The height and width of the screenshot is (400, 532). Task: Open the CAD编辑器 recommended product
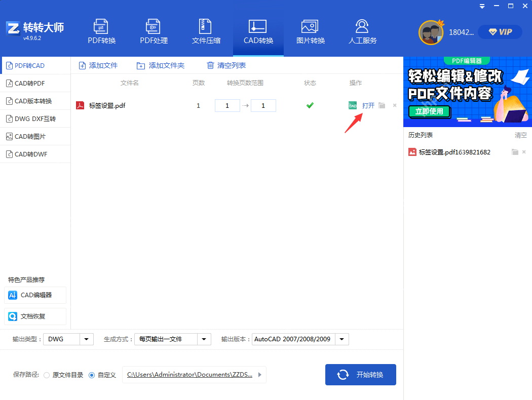pyautogui.click(x=35, y=295)
